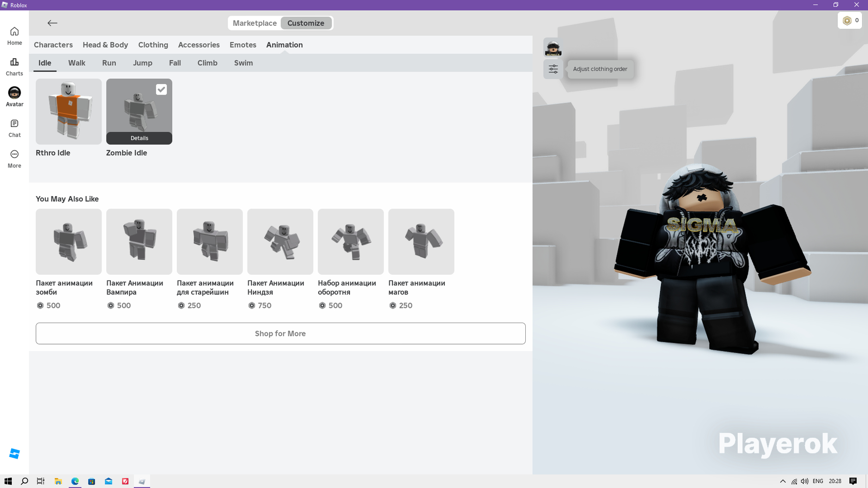Open the Characters tab
The image size is (868, 488).
tap(53, 45)
